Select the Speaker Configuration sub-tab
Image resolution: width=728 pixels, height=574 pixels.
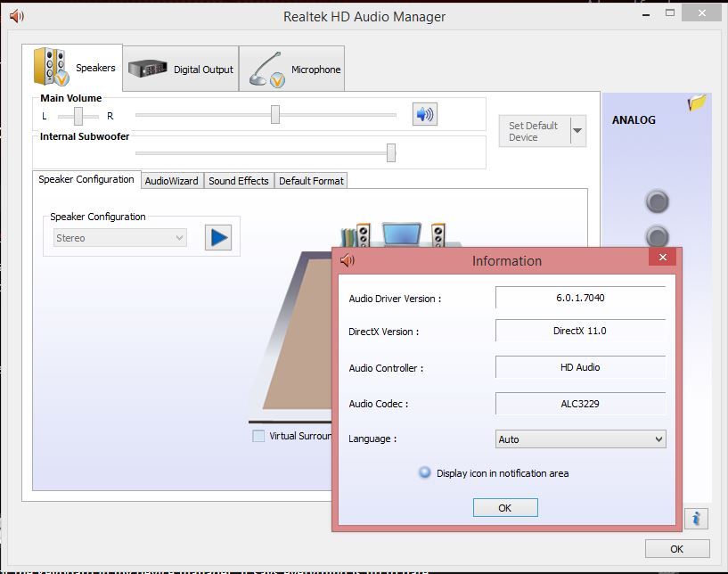(86, 179)
